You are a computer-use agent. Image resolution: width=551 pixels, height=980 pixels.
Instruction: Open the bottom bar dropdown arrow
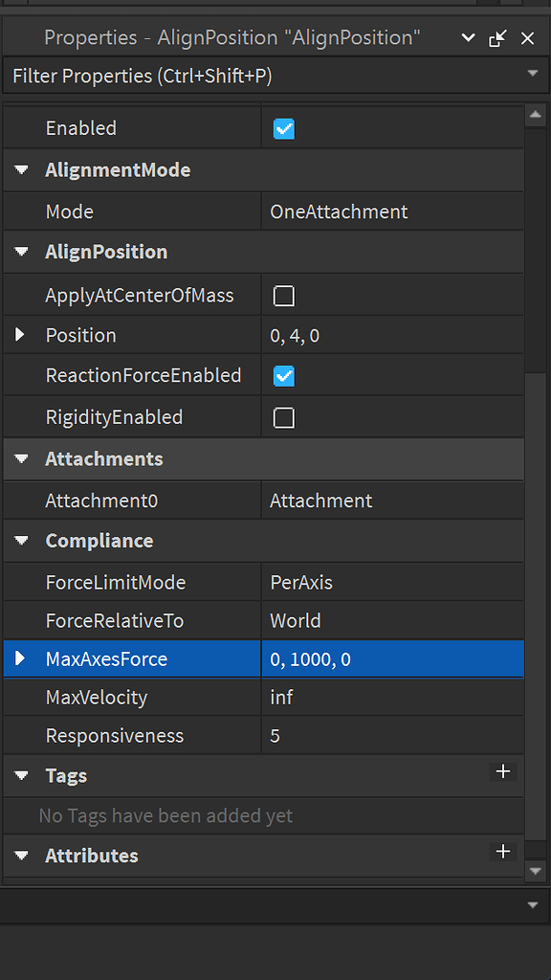[x=533, y=905]
